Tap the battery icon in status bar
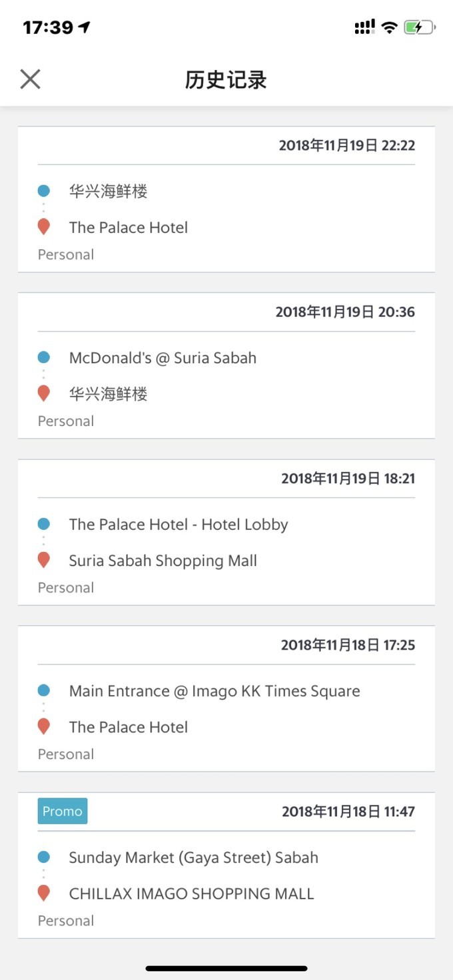Screen dimensions: 453x980 point(420,27)
